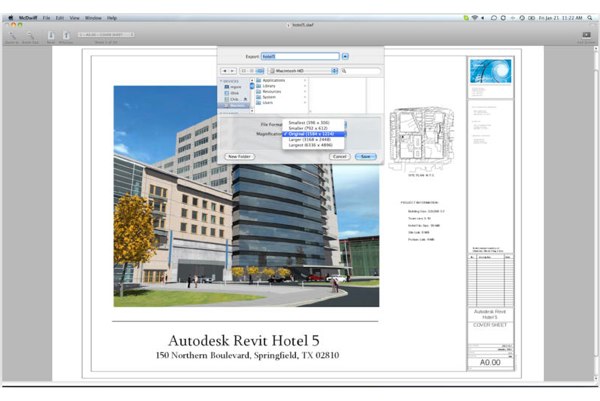Screen dimensions: 600x401
Task: Eject the third sidebar device
Action: tap(245, 99)
